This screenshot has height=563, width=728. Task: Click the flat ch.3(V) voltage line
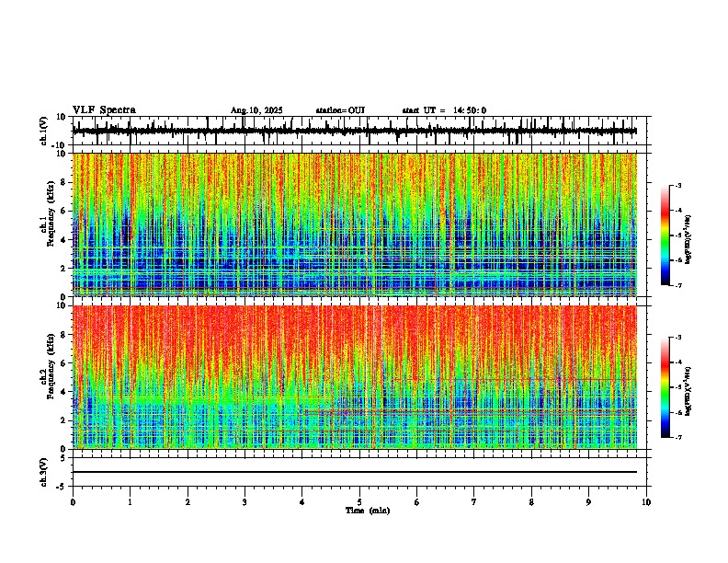coord(355,472)
